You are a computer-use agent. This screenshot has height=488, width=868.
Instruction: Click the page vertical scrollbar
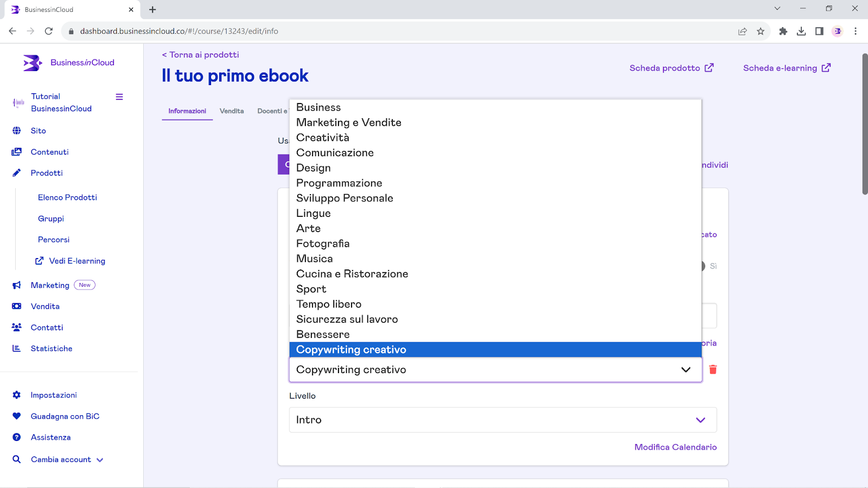pos(865,125)
